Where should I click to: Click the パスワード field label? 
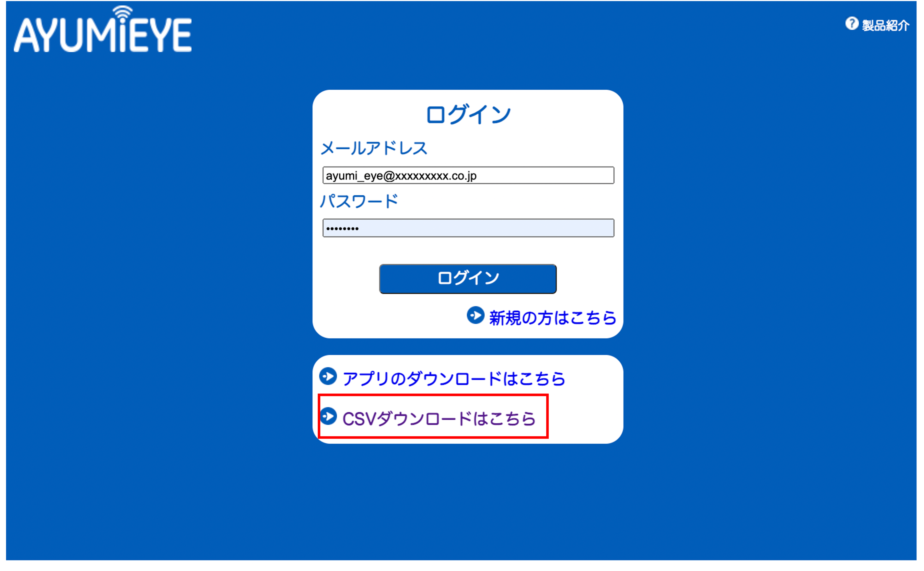pos(359,201)
